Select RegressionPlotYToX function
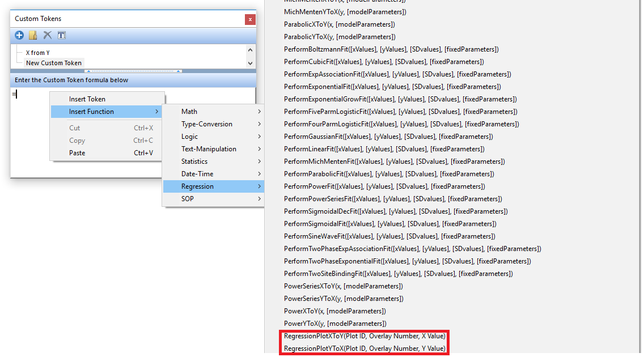 (364, 348)
